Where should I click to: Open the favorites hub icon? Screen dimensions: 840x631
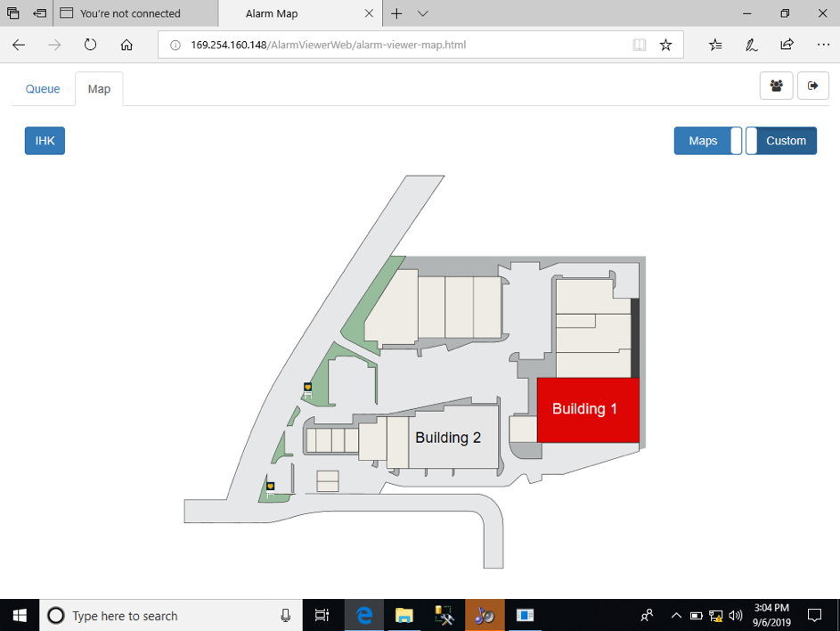click(x=715, y=45)
